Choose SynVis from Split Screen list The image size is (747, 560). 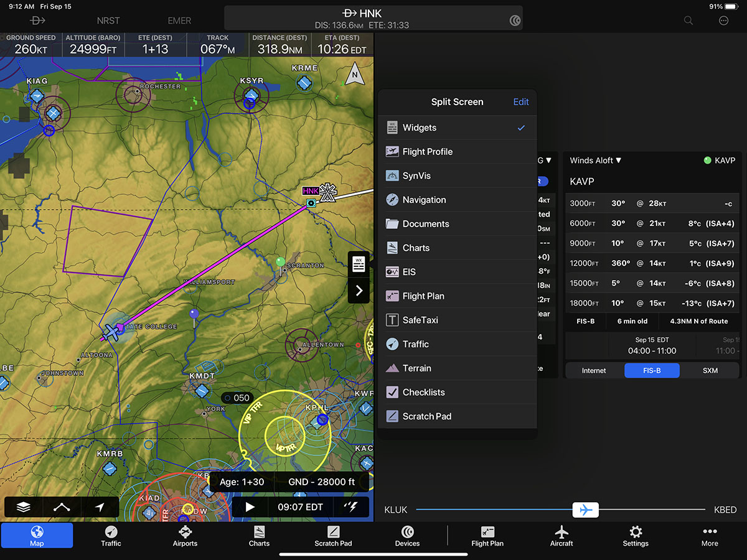pos(457,176)
